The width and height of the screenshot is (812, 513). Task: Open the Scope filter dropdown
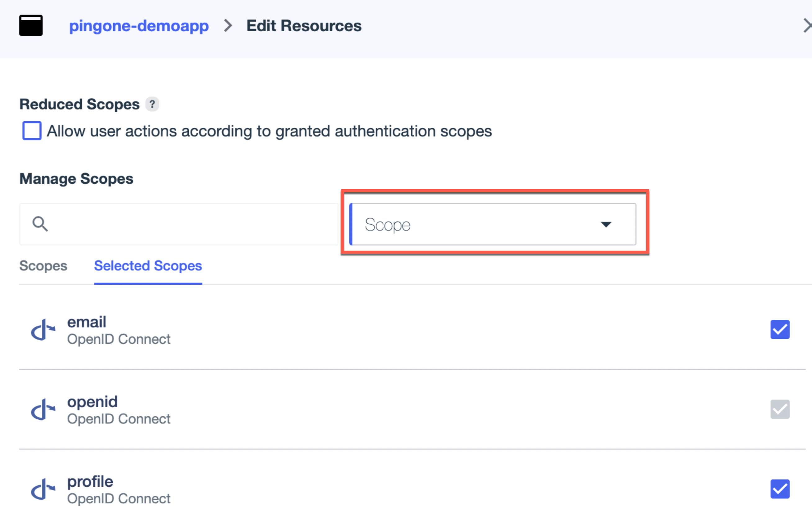point(492,225)
